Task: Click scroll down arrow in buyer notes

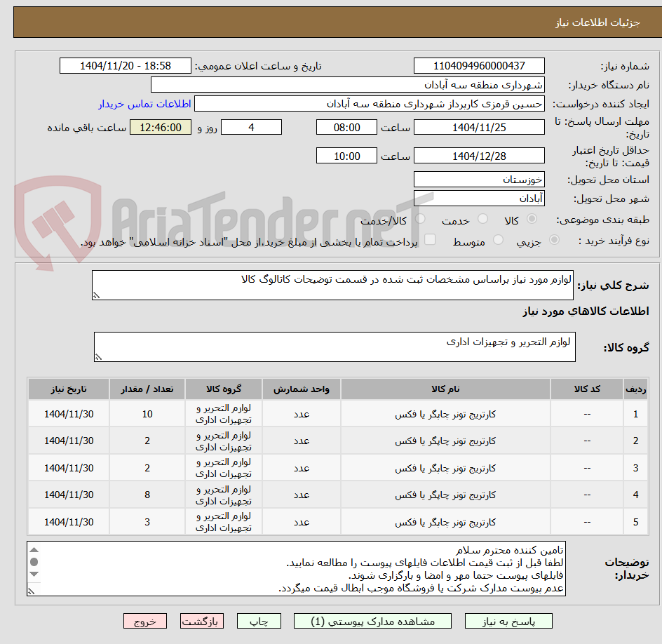Action: (x=34, y=574)
